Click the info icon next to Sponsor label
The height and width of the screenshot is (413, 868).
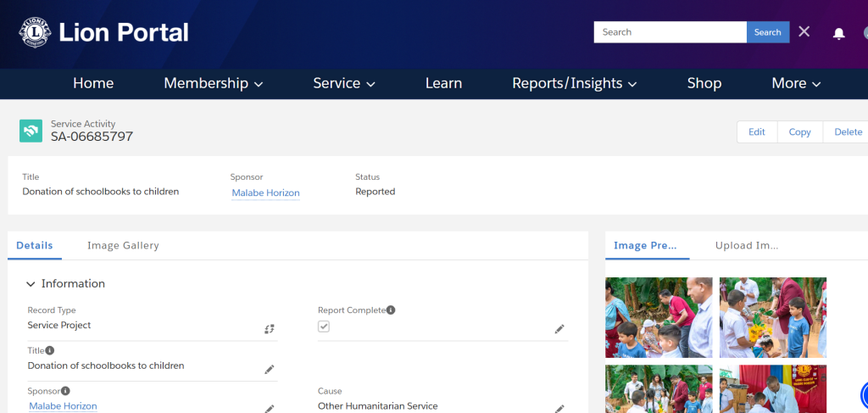tap(65, 391)
